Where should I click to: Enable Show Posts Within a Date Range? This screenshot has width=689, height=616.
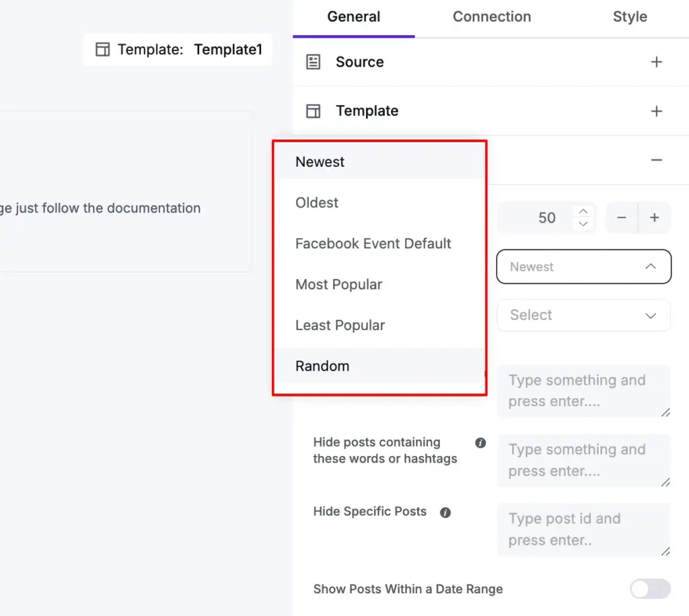[649, 588]
